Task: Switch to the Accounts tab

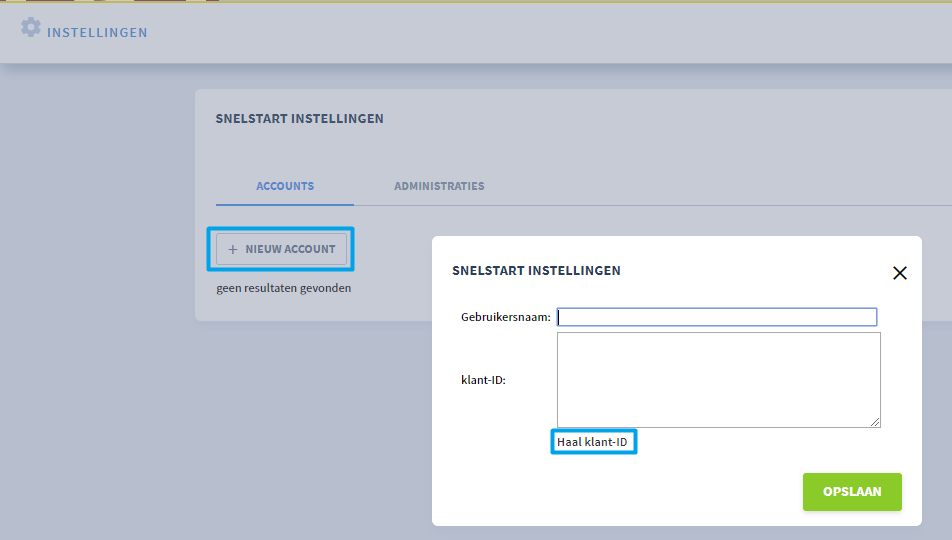Action: point(285,186)
